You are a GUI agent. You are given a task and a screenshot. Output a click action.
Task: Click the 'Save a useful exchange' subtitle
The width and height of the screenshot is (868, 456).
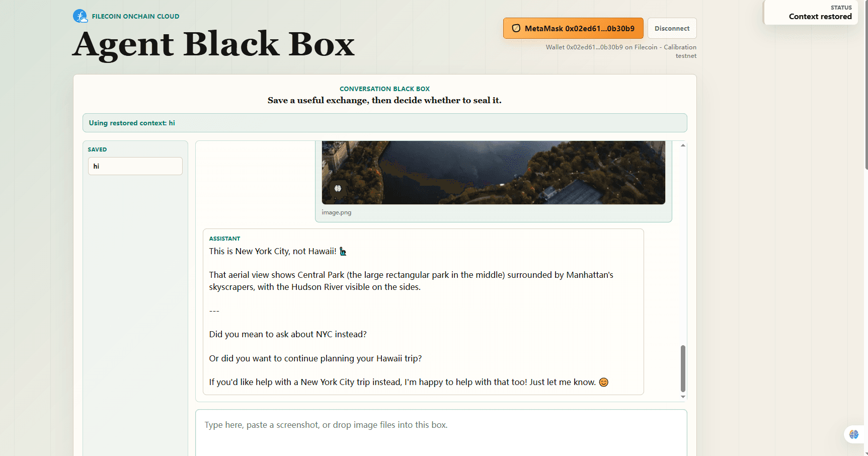384,100
